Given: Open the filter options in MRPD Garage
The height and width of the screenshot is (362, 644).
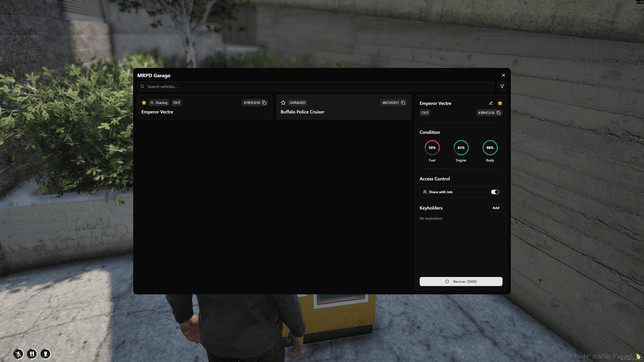Looking at the screenshot, I should [502, 86].
